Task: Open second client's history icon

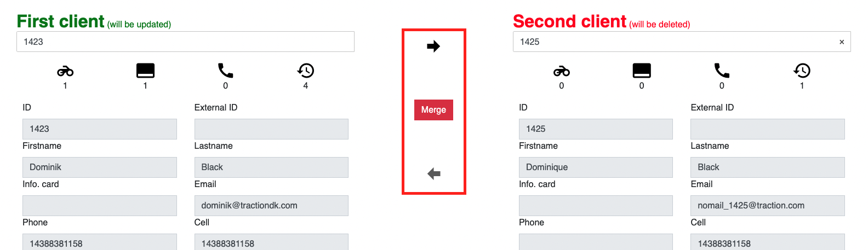Action: coord(802,71)
